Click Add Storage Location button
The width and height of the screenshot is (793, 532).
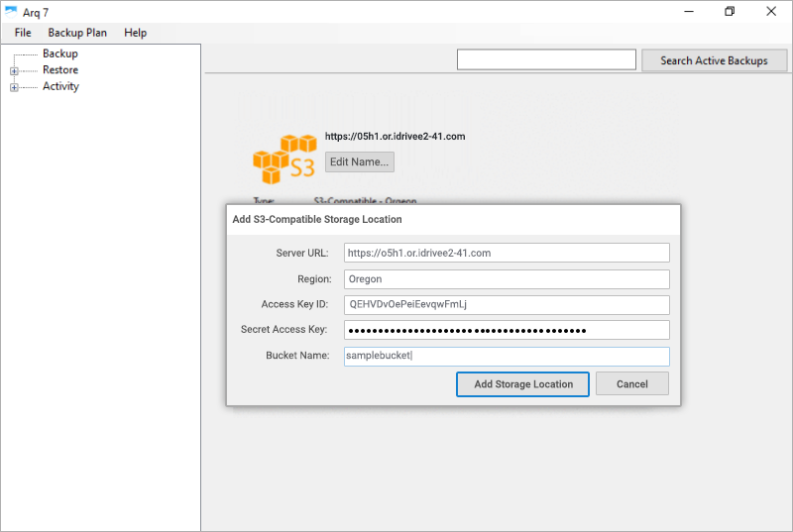pos(523,384)
